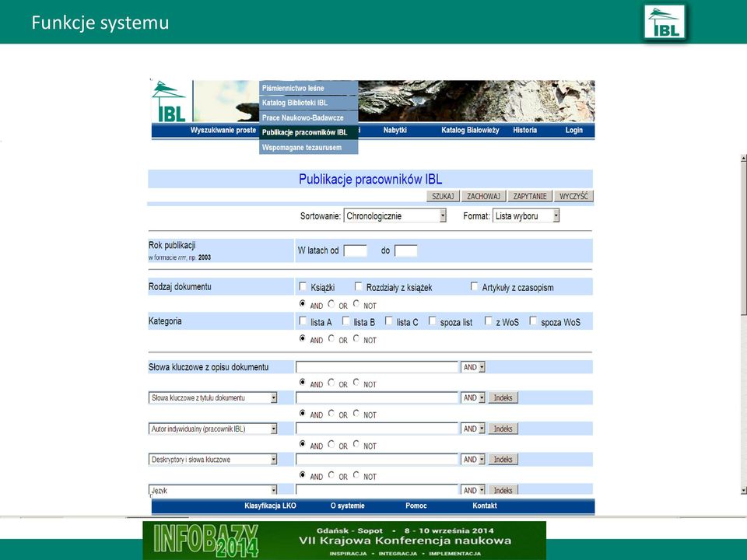Open Kontakt footer link
This screenshot has height=560, width=747.
click(485, 506)
